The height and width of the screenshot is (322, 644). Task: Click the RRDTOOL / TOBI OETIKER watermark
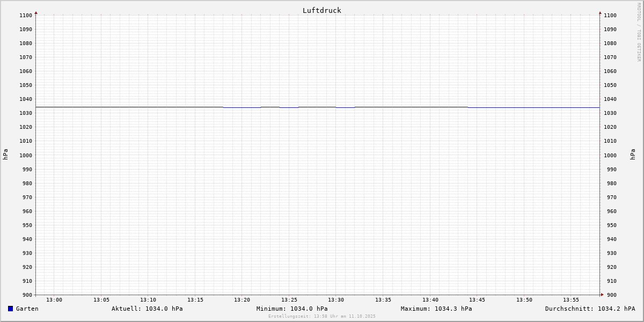639,32
